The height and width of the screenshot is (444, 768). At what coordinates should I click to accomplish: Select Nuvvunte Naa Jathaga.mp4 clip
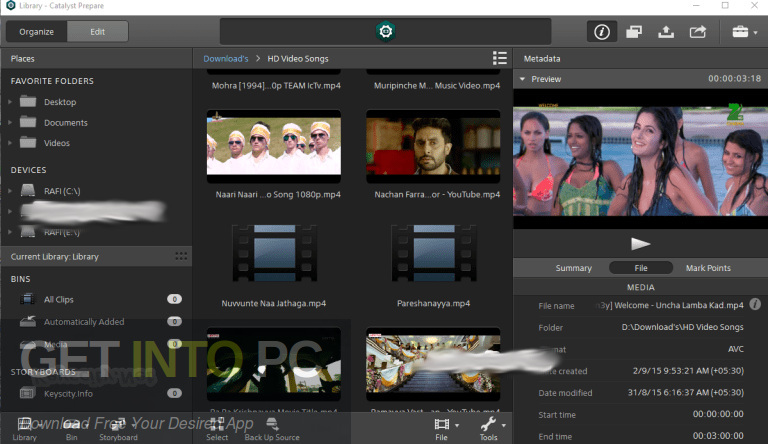coord(274,254)
